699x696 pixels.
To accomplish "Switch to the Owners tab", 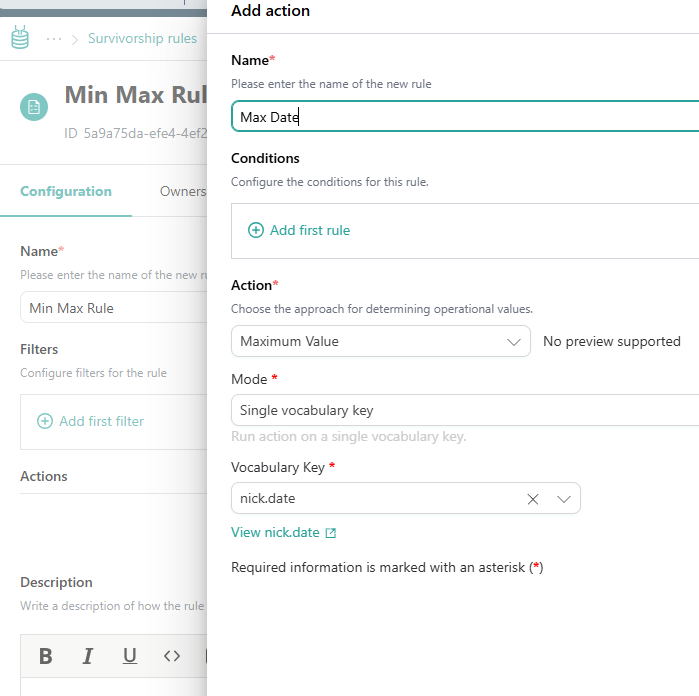I will click(183, 191).
